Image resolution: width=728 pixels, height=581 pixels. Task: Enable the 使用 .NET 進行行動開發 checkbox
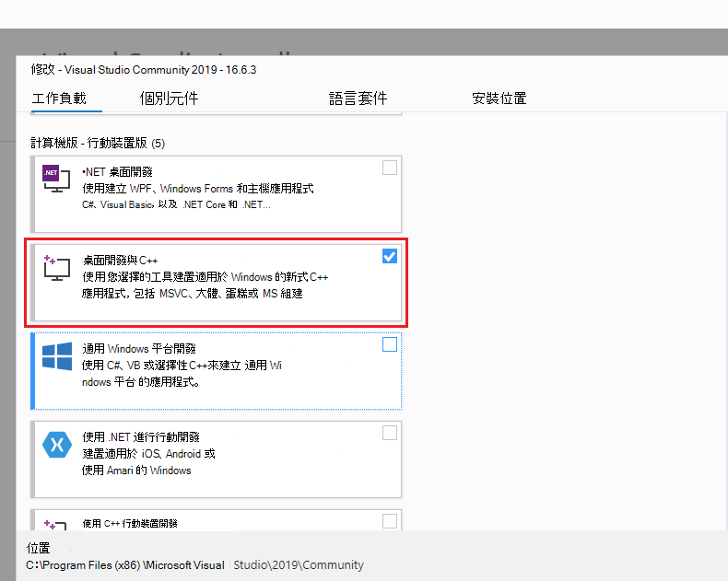(390, 433)
